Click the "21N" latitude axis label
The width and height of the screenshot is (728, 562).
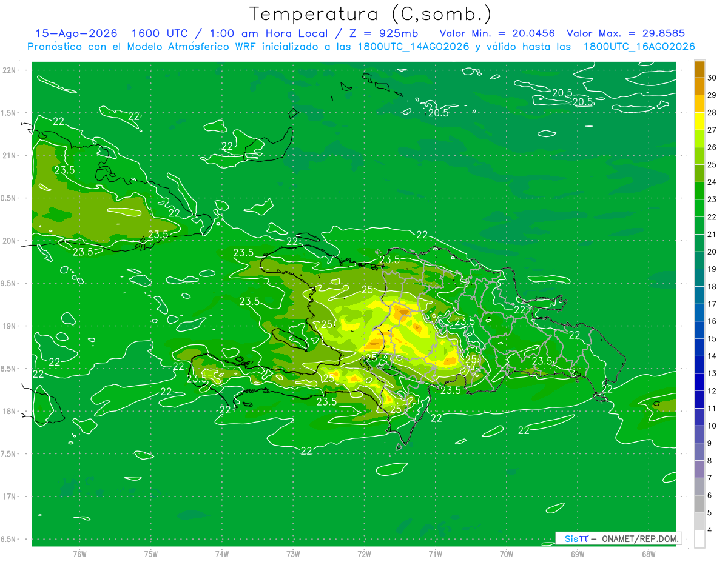click(x=10, y=155)
